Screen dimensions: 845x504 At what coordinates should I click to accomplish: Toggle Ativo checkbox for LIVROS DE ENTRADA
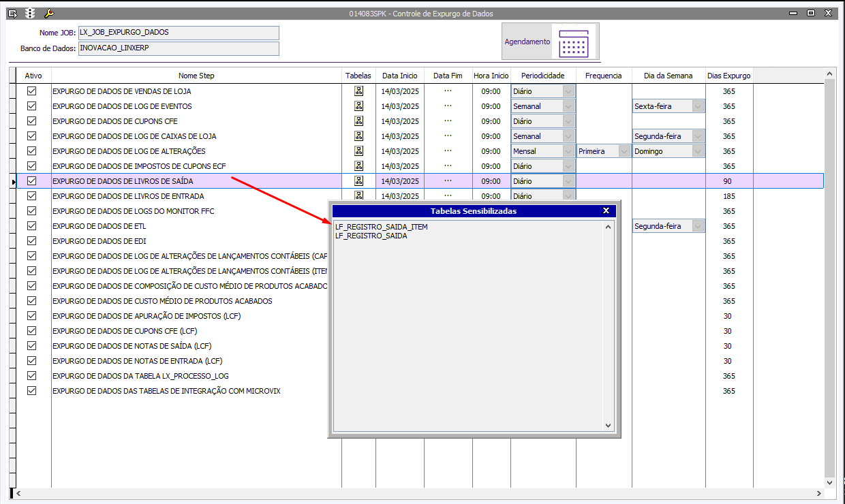point(31,196)
